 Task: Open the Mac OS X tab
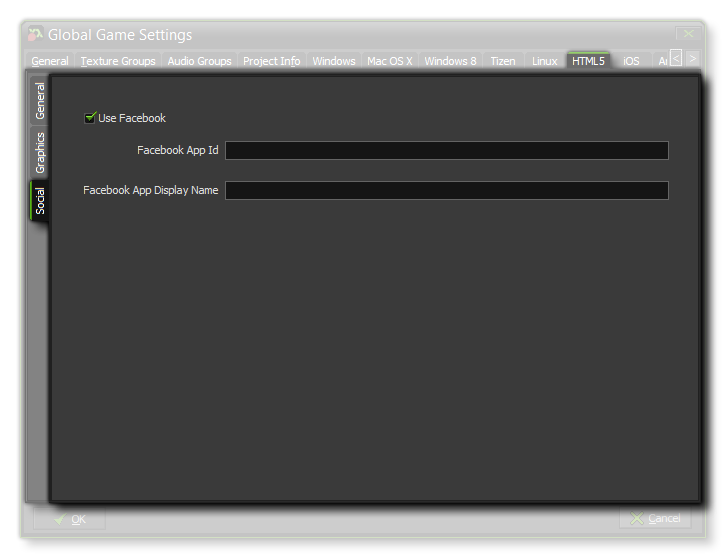389,61
